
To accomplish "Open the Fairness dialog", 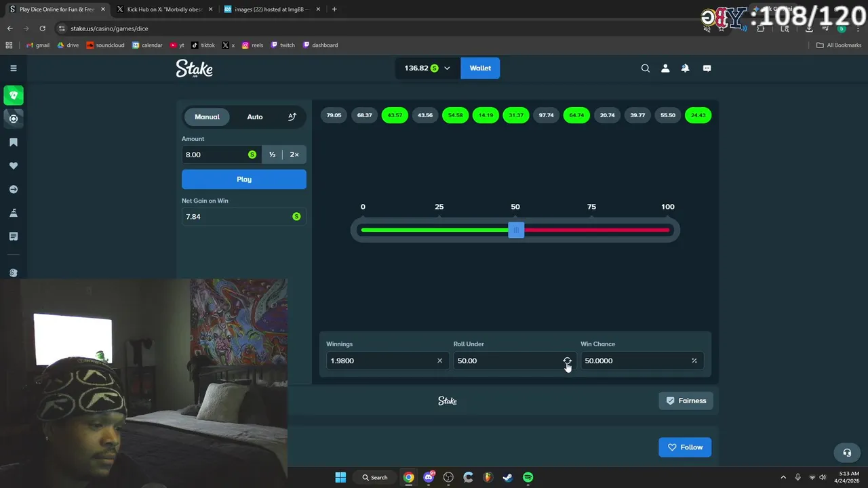I will (686, 401).
